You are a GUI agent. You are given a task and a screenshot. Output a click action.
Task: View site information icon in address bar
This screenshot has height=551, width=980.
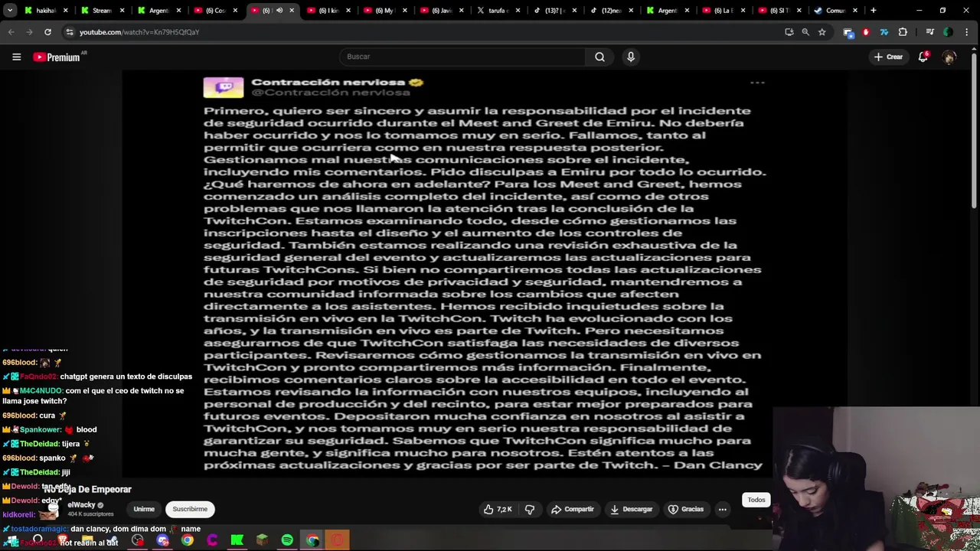70,32
